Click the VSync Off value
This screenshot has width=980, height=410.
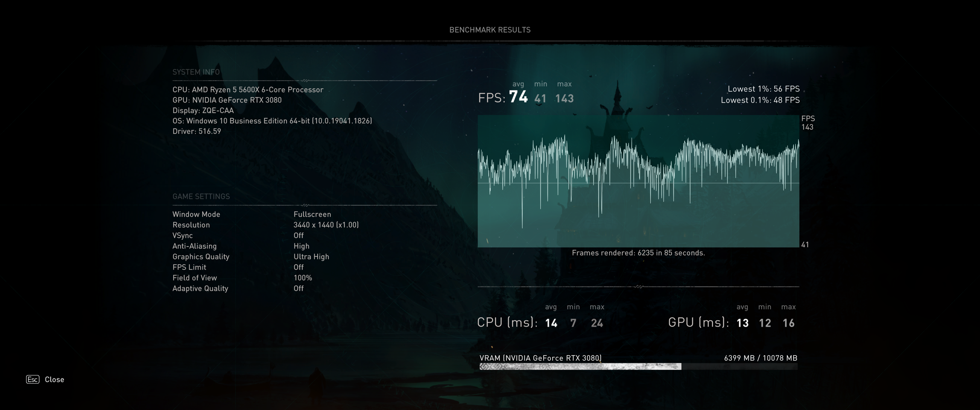pyautogui.click(x=298, y=235)
